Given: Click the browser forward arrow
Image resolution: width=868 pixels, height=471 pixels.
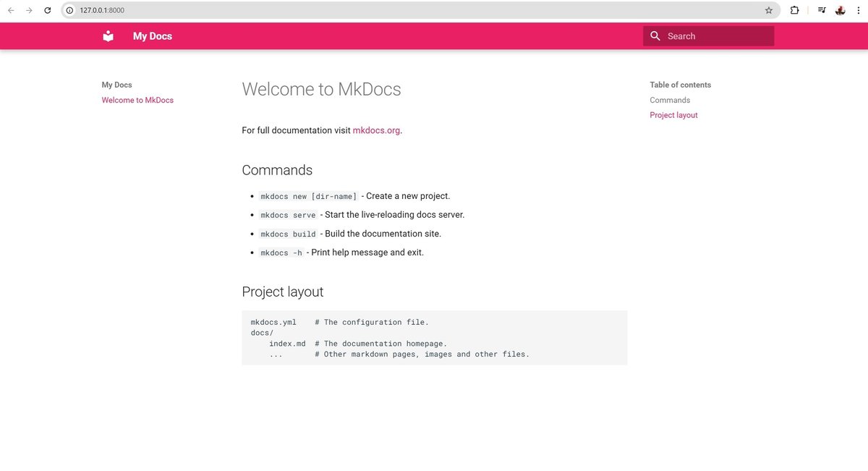Looking at the screenshot, I should point(29,10).
